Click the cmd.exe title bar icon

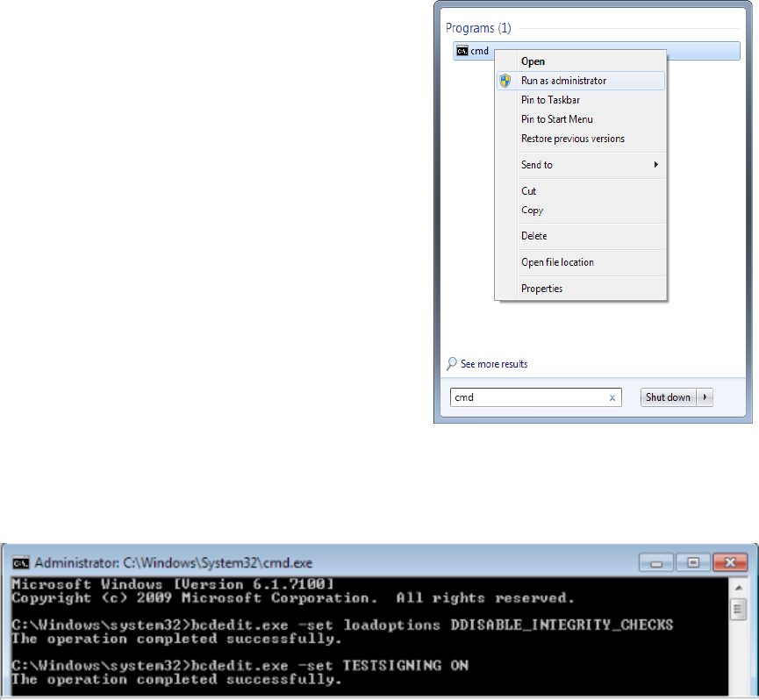(x=21, y=562)
